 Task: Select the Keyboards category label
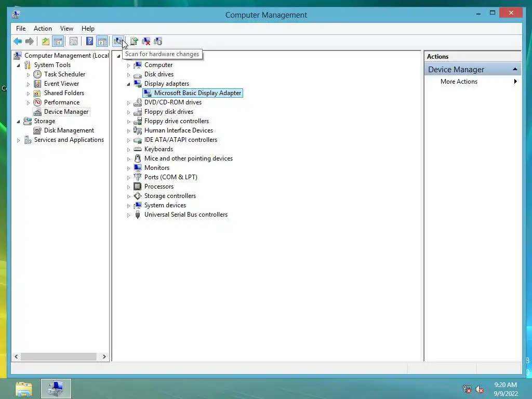point(158,149)
